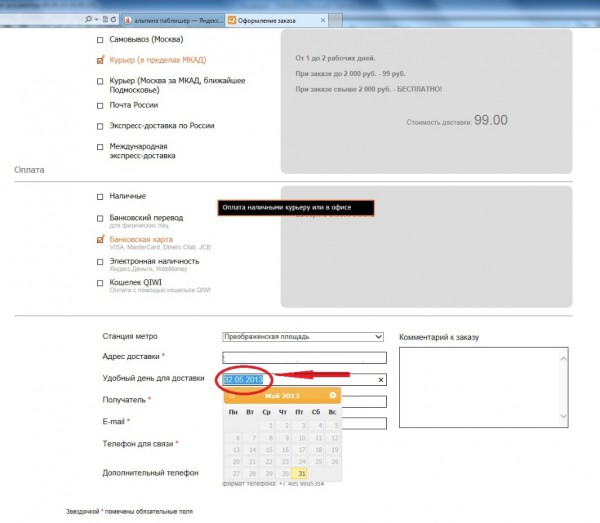600x523 pixels.
Task: Select Электронная наличность payment option
Action: pos(100,262)
